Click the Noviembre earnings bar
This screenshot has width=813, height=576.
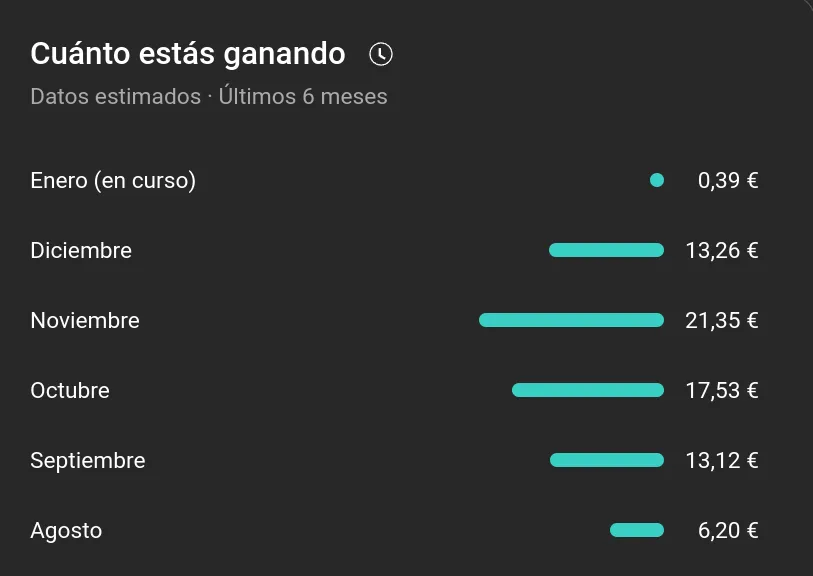[x=571, y=320]
